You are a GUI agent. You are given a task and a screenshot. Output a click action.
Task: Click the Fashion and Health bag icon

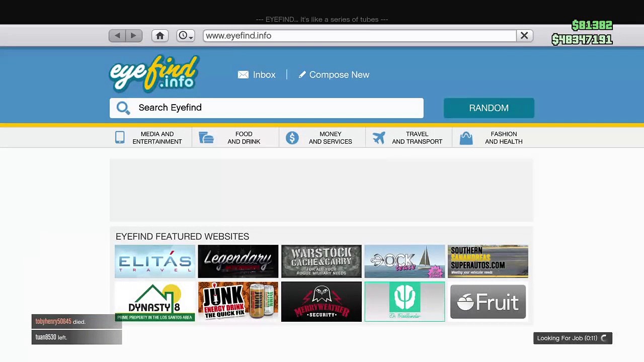coord(466,138)
